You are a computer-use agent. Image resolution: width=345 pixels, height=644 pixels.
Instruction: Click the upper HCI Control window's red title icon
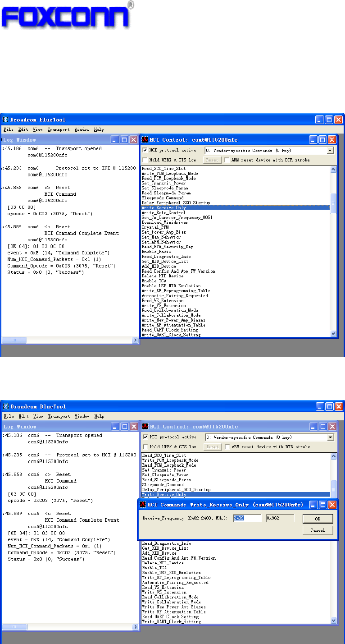[x=145, y=139]
